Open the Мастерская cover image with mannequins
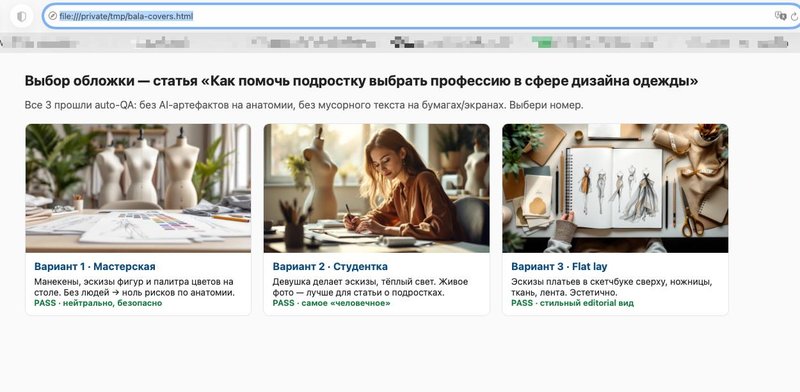800x392 pixels. 138,188
